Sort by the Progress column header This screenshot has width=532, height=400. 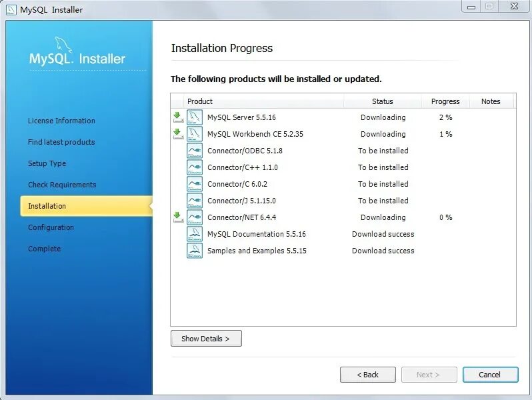click(445, 101)
